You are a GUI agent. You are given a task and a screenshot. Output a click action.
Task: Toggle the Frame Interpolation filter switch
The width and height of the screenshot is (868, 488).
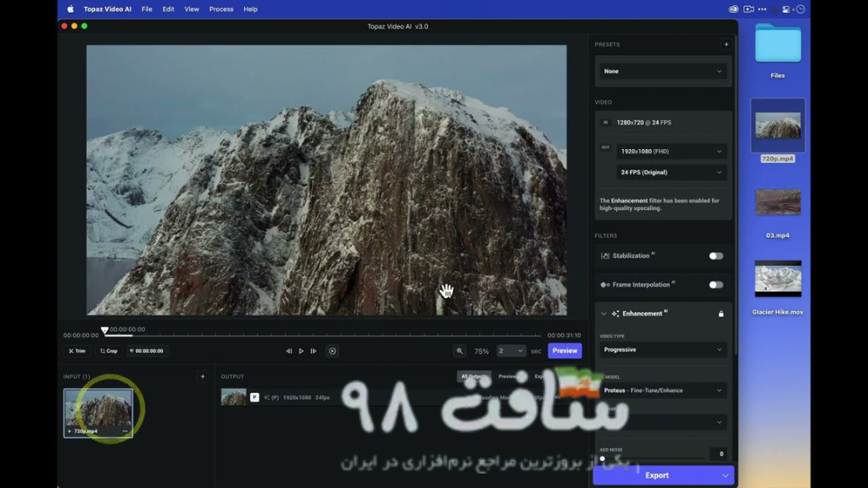pos(715,285)
